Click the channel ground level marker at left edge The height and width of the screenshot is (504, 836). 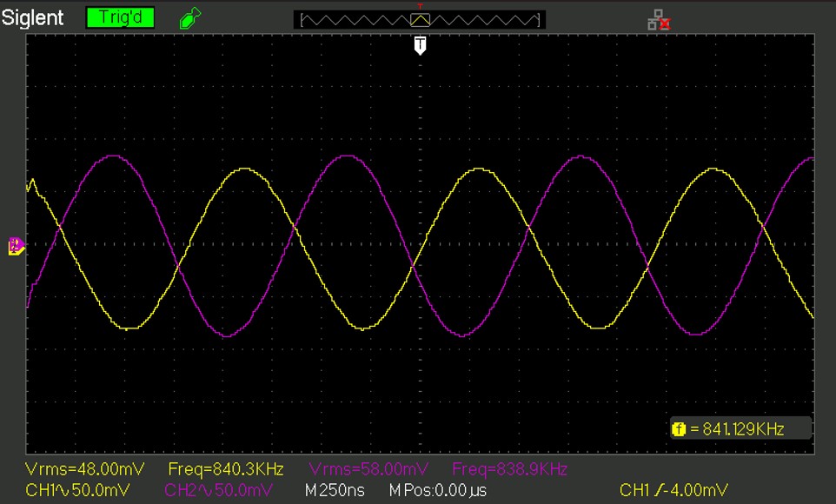point(16,247)
